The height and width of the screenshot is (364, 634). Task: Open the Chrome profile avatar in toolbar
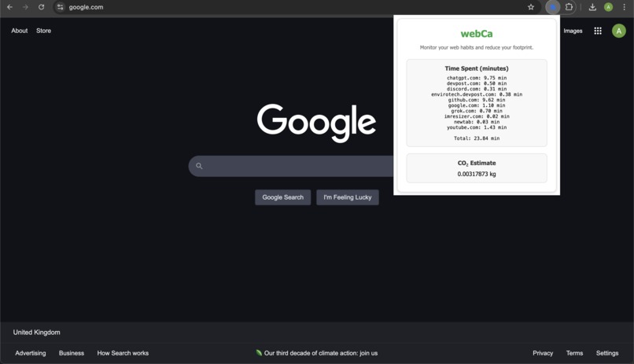608,7
